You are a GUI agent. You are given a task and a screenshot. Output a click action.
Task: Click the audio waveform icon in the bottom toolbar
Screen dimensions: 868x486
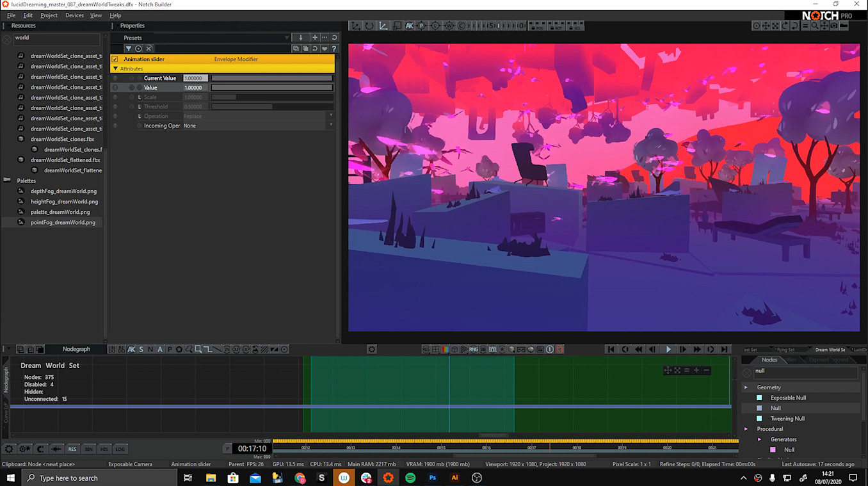tap(56, 449)
